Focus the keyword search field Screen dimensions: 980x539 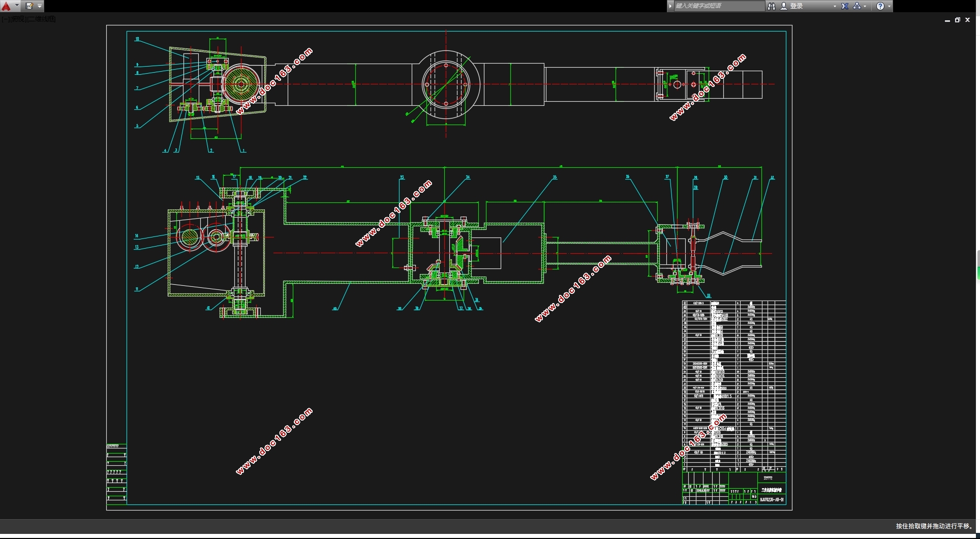tap(719, 6)
